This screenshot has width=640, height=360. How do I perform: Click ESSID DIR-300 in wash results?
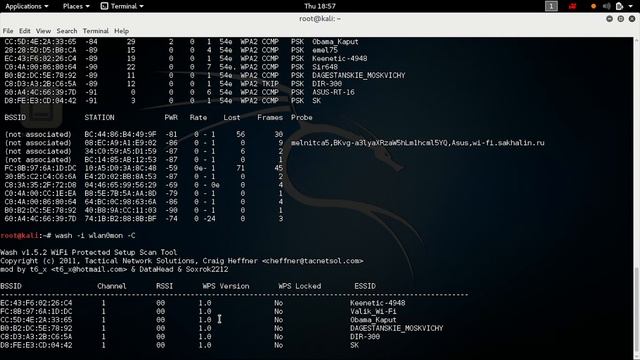[x=365, y=337]
